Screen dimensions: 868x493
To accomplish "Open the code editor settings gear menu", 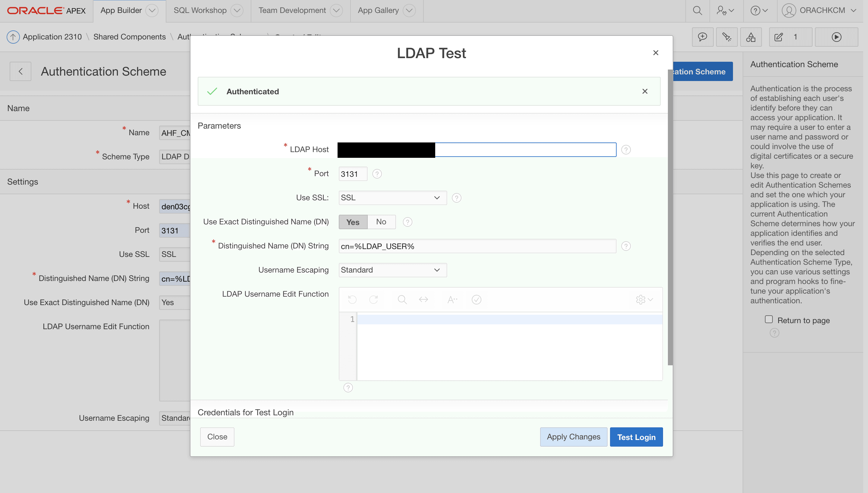I will coord(644,300).
